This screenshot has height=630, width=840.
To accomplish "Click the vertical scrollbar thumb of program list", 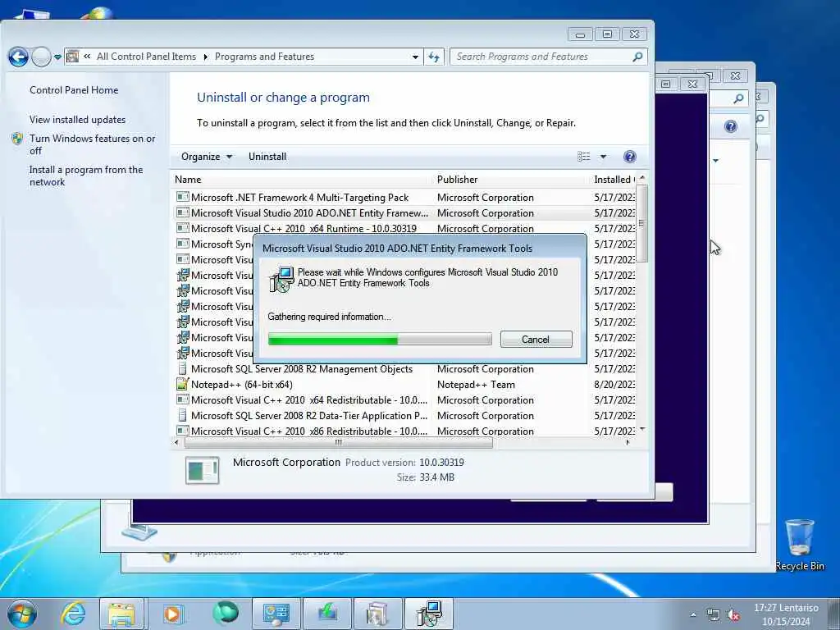I will [641, 223].
